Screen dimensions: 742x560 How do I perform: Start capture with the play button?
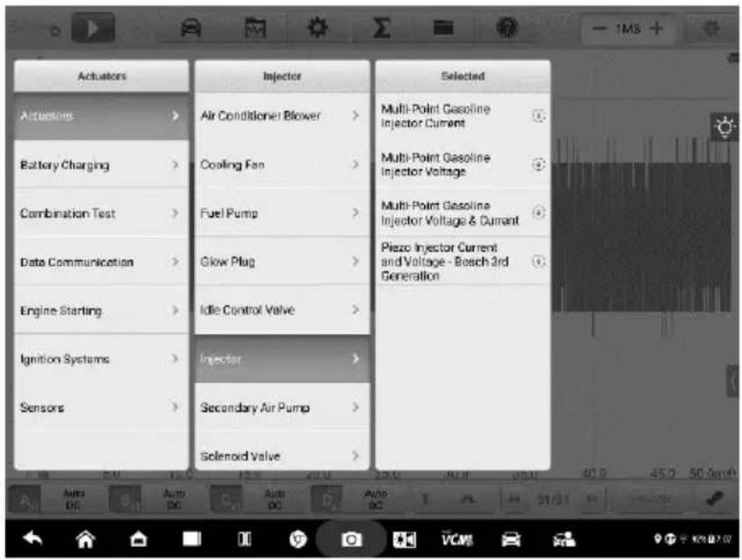(93, 28)
